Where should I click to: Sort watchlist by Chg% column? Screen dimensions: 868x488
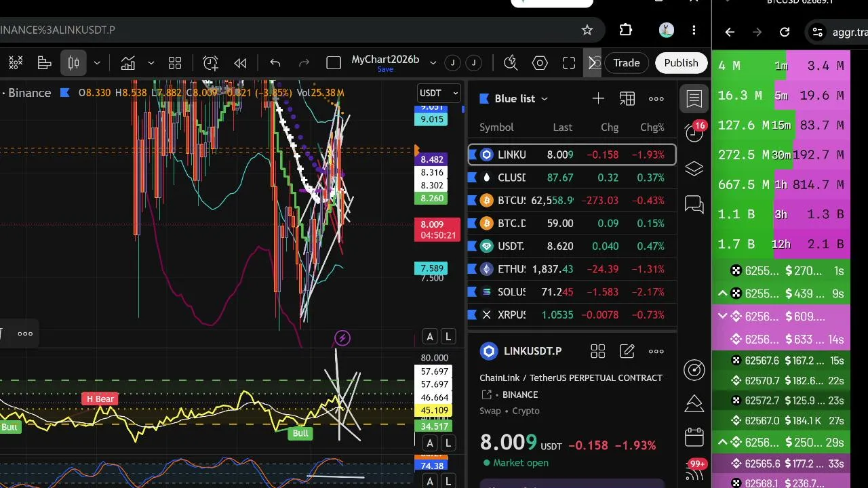(652, 127)
